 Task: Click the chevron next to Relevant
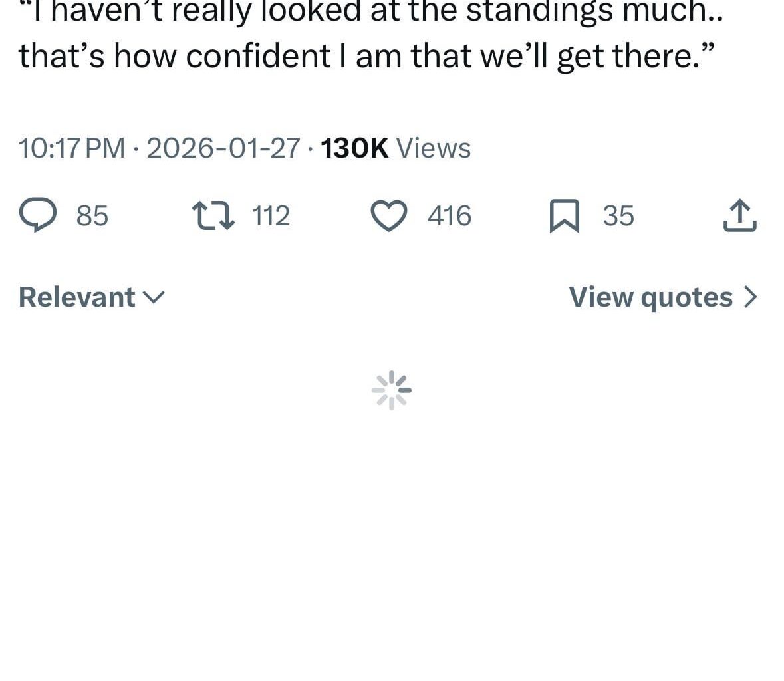click(154, 297)
